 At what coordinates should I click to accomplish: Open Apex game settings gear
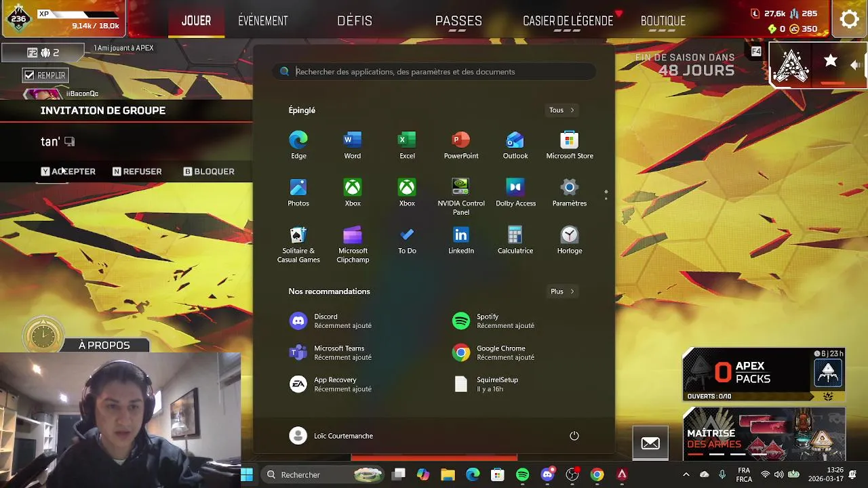[x=849, y=20]
